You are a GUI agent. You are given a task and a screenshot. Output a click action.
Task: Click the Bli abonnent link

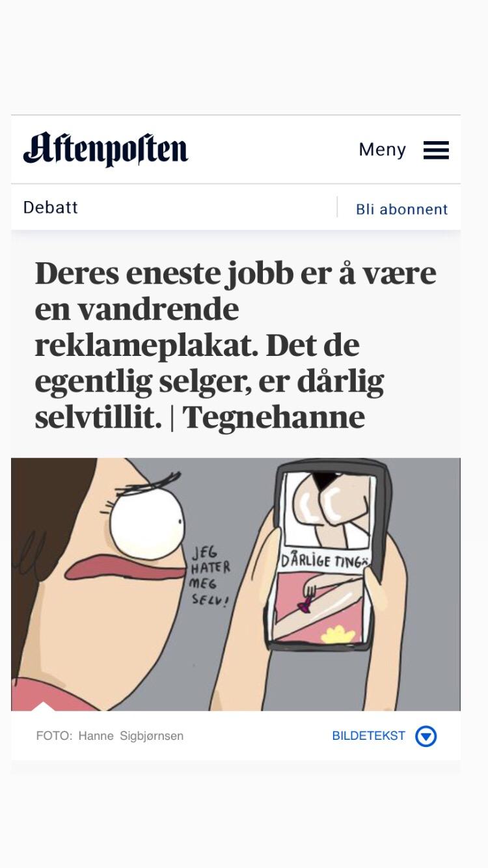coord(401,210)
